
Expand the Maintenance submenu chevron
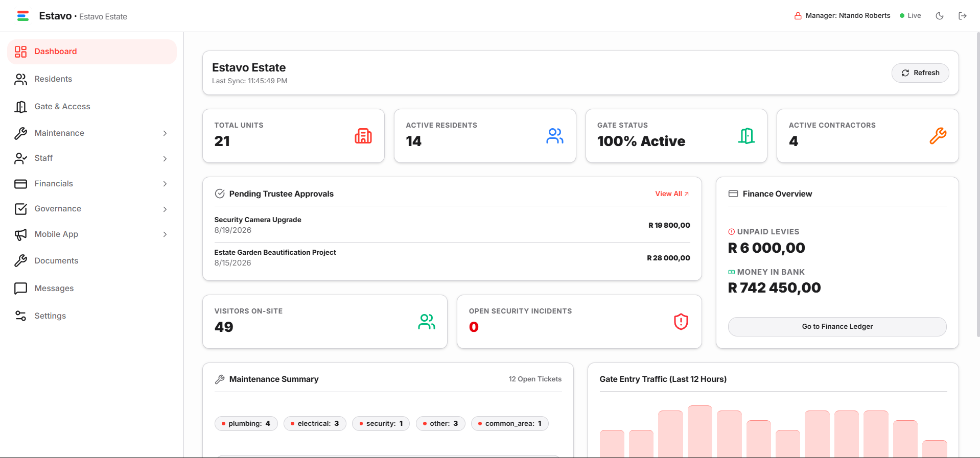(165, 133)
